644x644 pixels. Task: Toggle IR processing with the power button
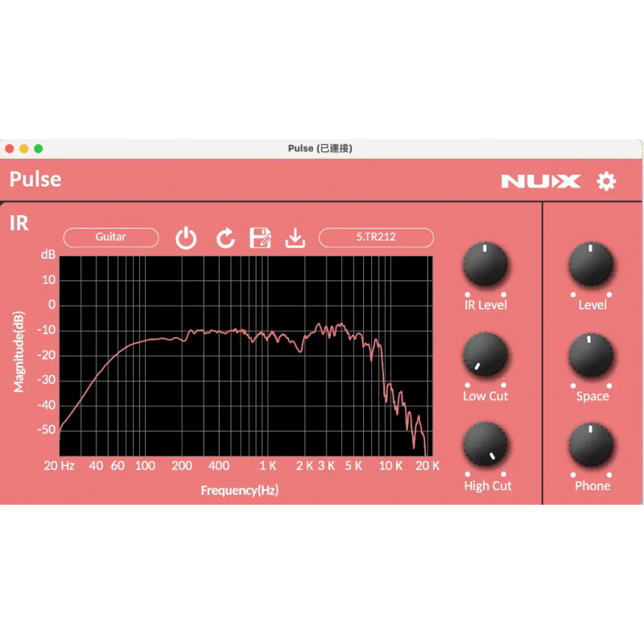tap(186, 237)
